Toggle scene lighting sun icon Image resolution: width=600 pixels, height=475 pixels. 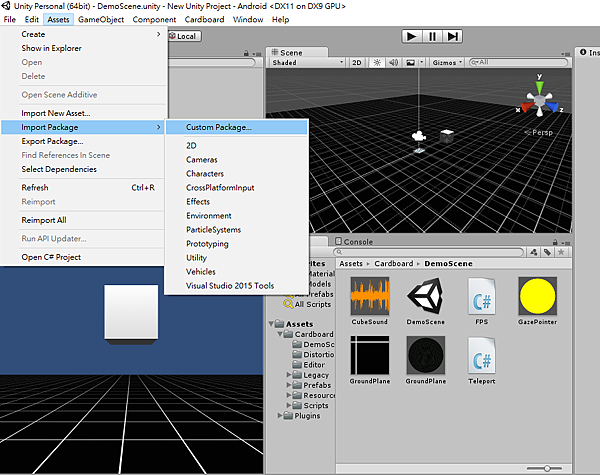377,62
